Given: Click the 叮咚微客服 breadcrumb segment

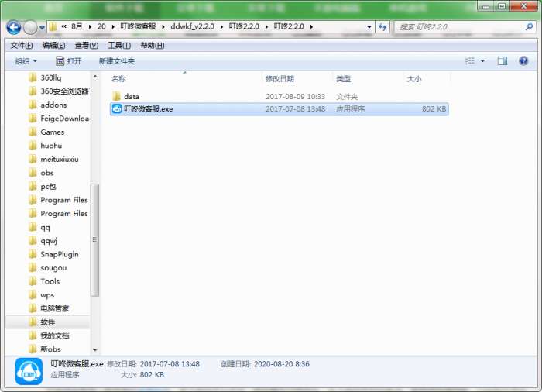Looking at the screenshot, I should tap(138, 26).
